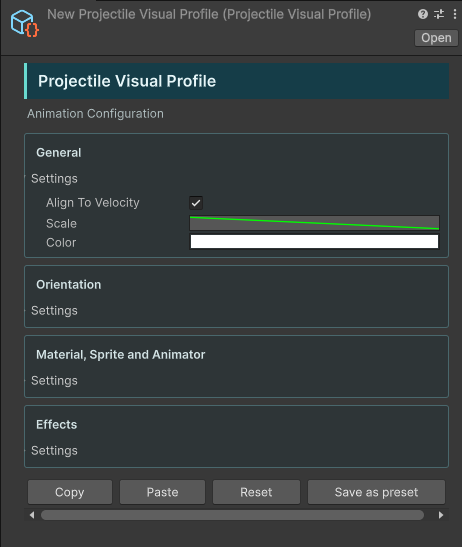Toggle Align To Velocity checkbox
The width and height of the screenshot is (462, 547).
click(196, 203)
